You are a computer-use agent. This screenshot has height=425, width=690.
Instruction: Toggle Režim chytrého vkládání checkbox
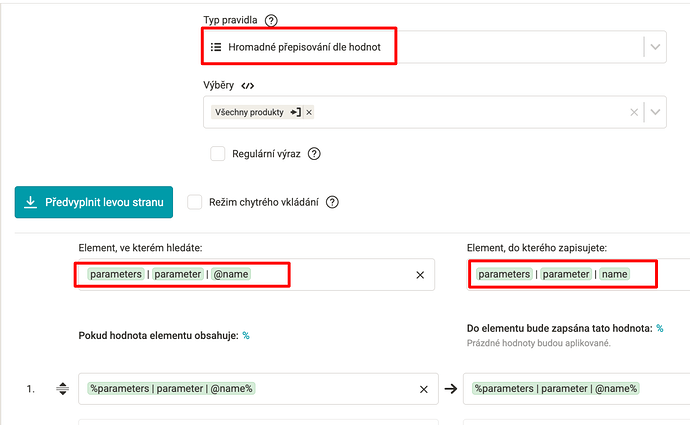tap(195, 202)
